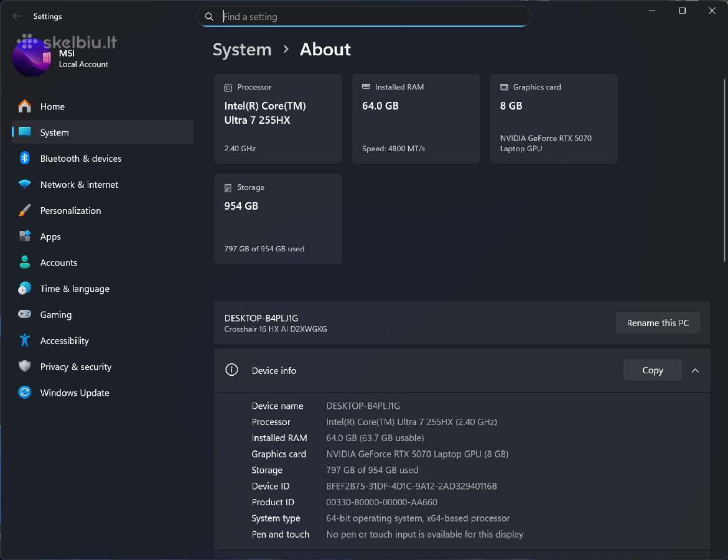
Task: Go to Bluetooth & devices settings
Action: pos(103,158)
